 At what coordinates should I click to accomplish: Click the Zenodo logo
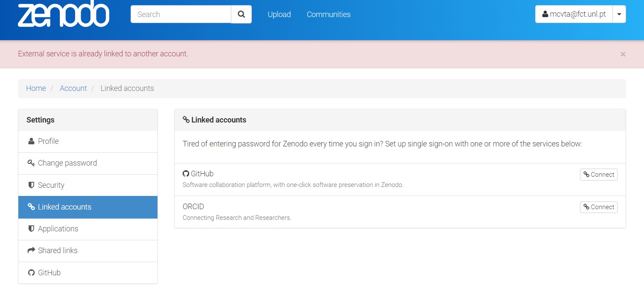click(x=63, y=14)
